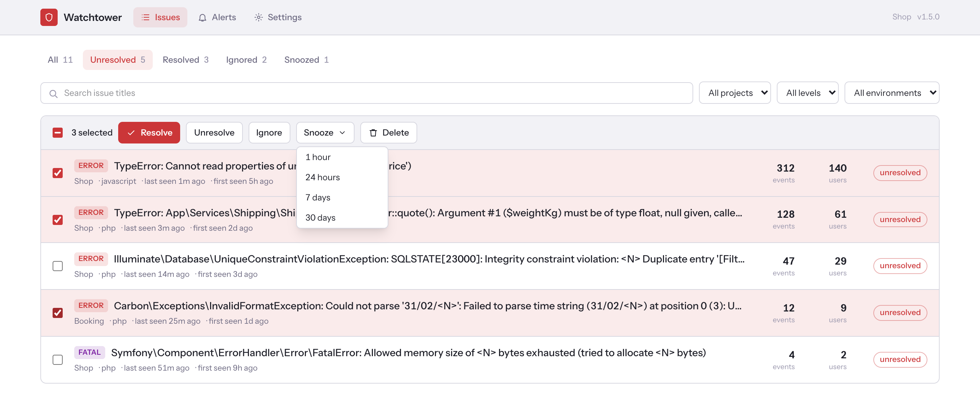Click the red deselect-all minus icon
The image size is (980, 398).
tap(57, 133)
